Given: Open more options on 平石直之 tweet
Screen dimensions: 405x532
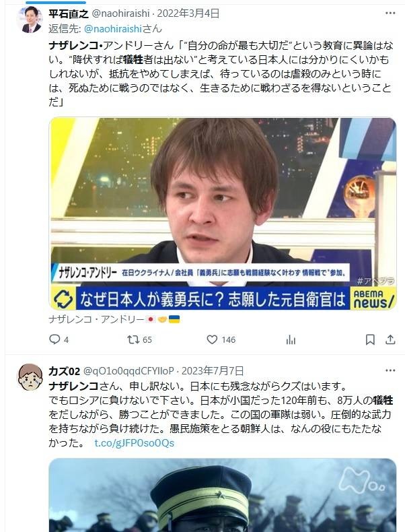Looking at the screenshot, I should 390,13.
